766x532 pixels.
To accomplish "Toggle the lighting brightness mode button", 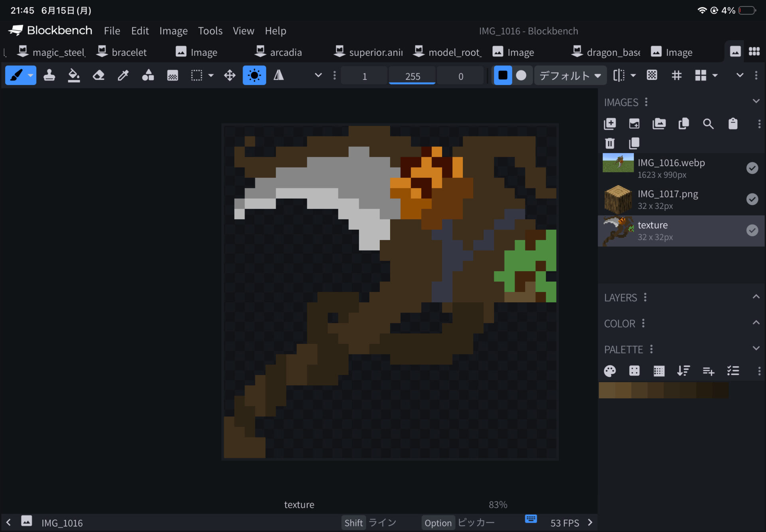I will 254,75.
